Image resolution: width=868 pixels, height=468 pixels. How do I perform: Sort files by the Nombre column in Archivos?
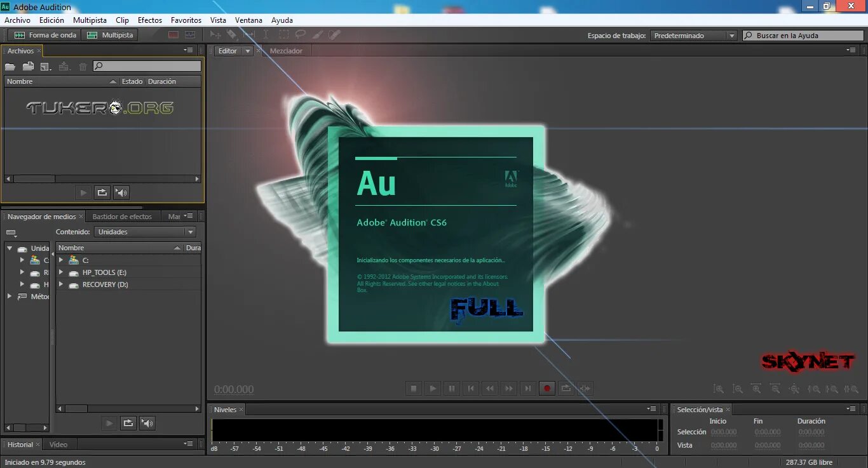pyautogui.click(x=61, y=81)
